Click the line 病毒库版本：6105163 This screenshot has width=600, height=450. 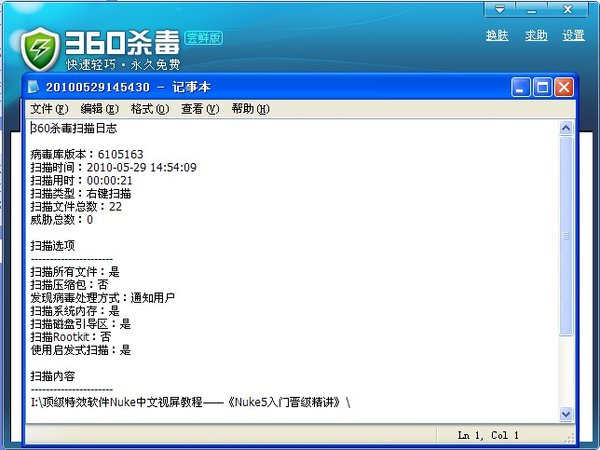click(87, 154)
